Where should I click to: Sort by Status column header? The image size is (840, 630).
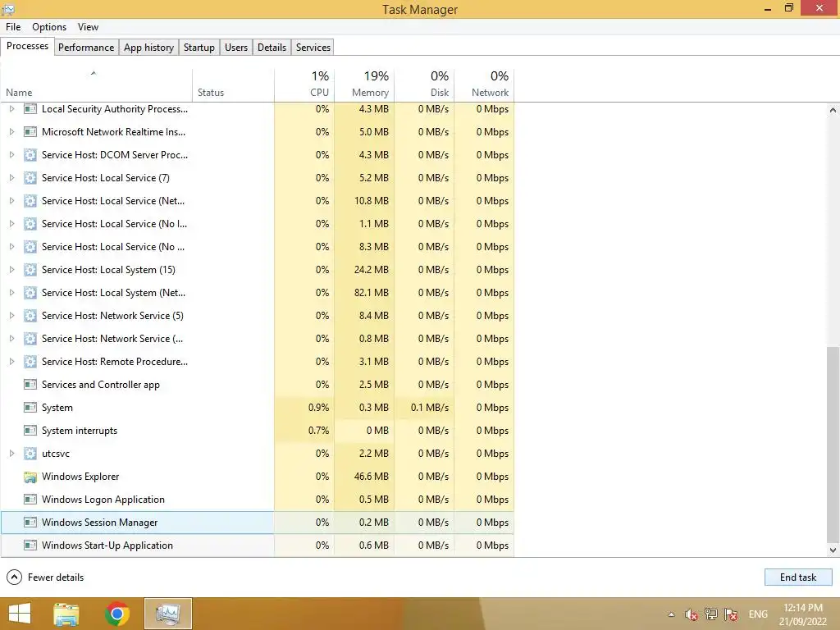point(234,85)
